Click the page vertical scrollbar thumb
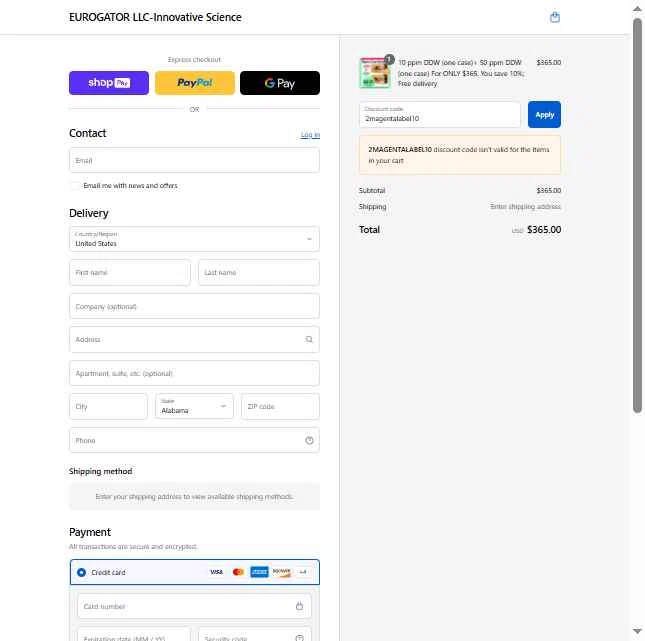 [x=638, y=214]
